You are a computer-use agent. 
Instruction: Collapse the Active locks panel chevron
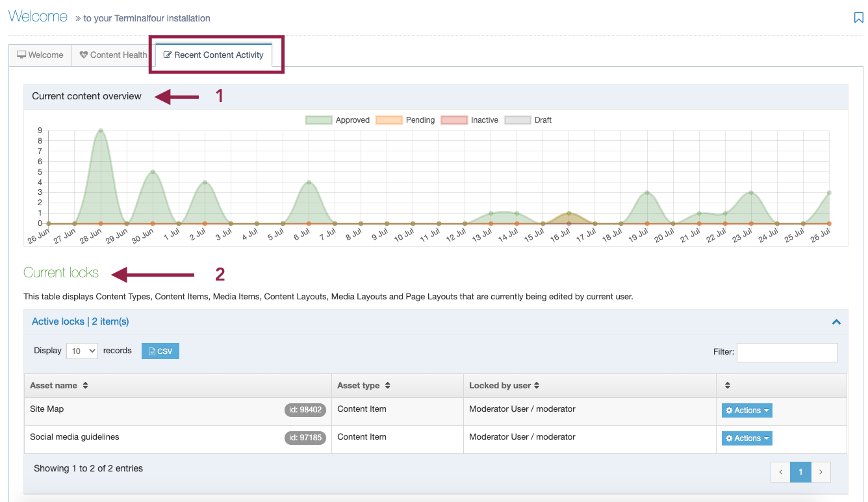[x=836, y=322]
